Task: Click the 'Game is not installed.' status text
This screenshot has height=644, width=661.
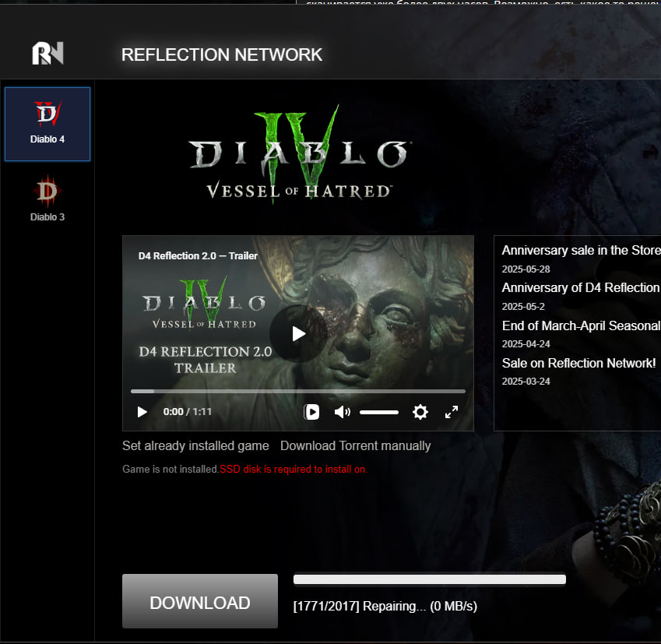Action: click(x=171, y=469)
